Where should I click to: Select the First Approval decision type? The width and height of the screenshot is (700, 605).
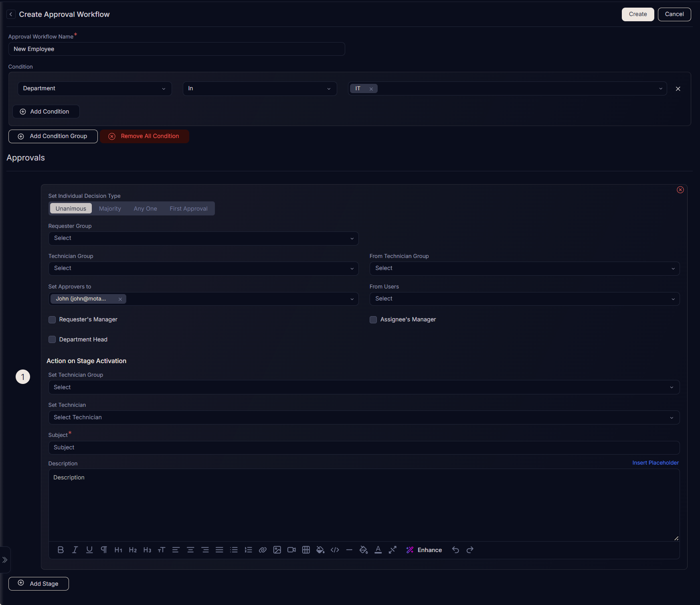click(x=188, y=209)
